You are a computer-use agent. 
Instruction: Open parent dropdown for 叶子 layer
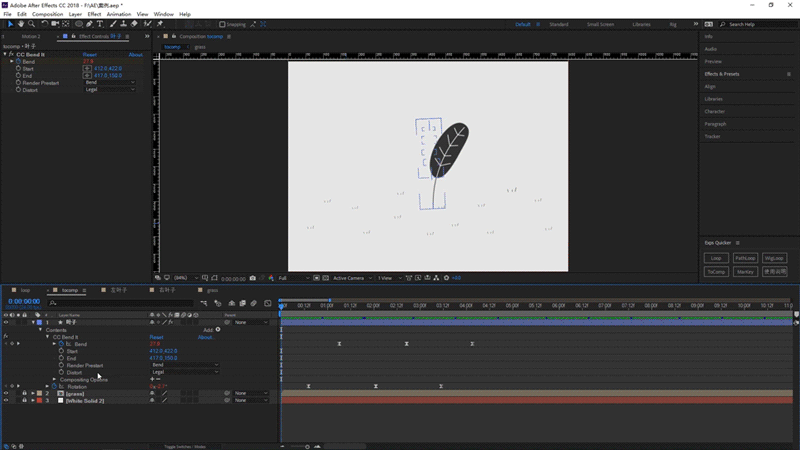coord(251,322)
